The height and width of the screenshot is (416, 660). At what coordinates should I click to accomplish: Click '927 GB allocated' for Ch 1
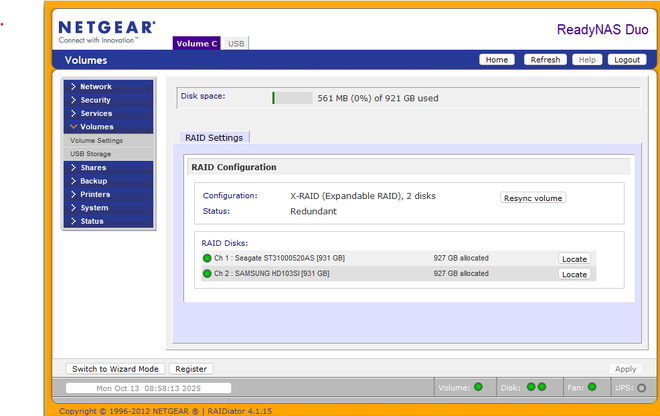point(461,258)
